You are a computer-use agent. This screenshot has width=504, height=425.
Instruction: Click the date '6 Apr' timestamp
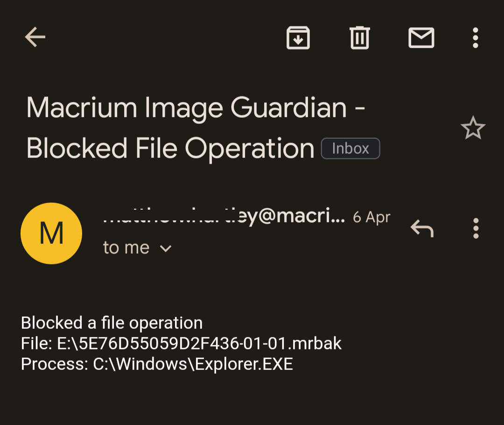371,217
